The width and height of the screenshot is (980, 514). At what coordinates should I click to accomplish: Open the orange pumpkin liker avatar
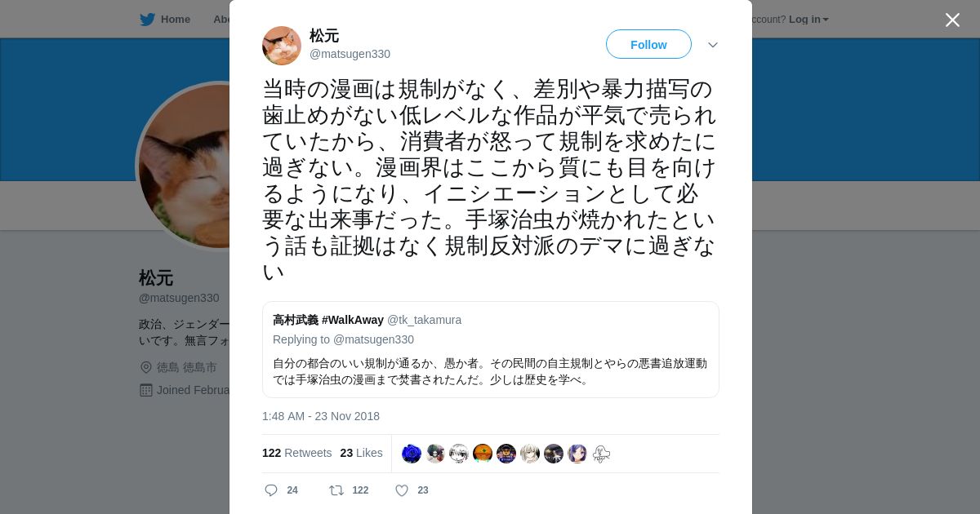pyautogui.click(x=483, y=454)
